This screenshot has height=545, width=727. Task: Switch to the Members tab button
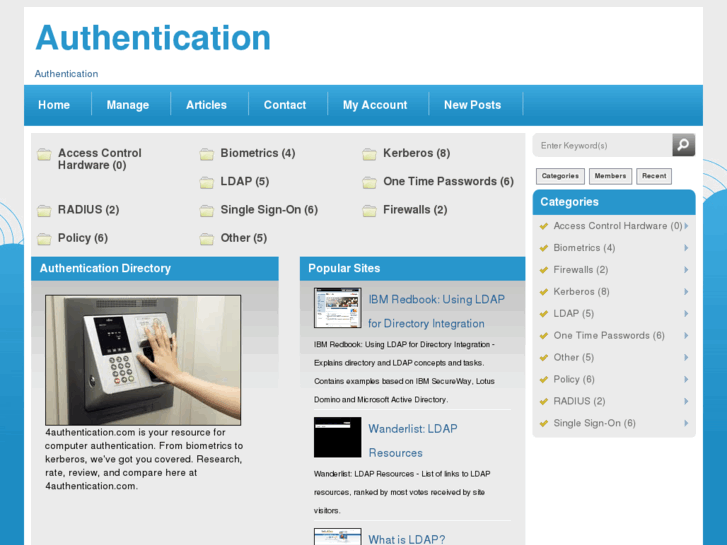point(610,176)
